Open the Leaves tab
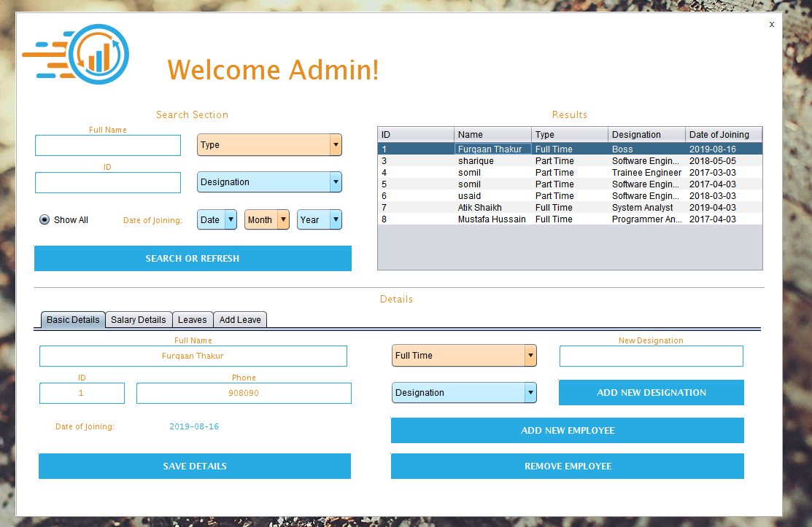This screenshot has height=527, width=812. click(x=192, y=319)
